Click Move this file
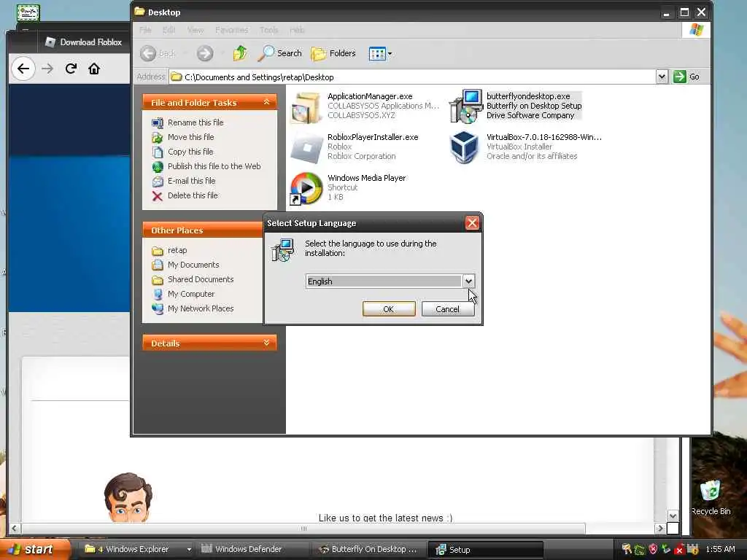This screenshot has width=747, height=560. tap(190, 137)
